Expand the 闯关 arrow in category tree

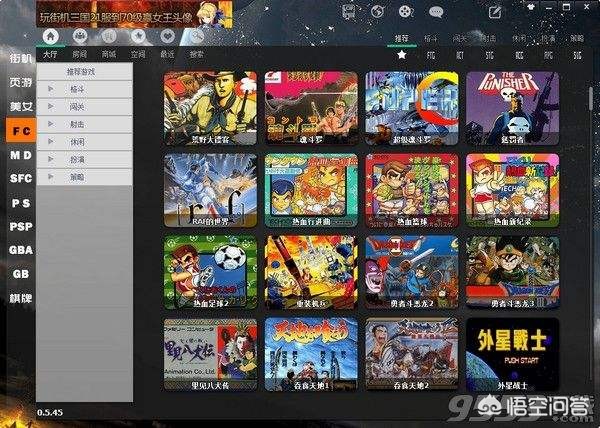51,106
